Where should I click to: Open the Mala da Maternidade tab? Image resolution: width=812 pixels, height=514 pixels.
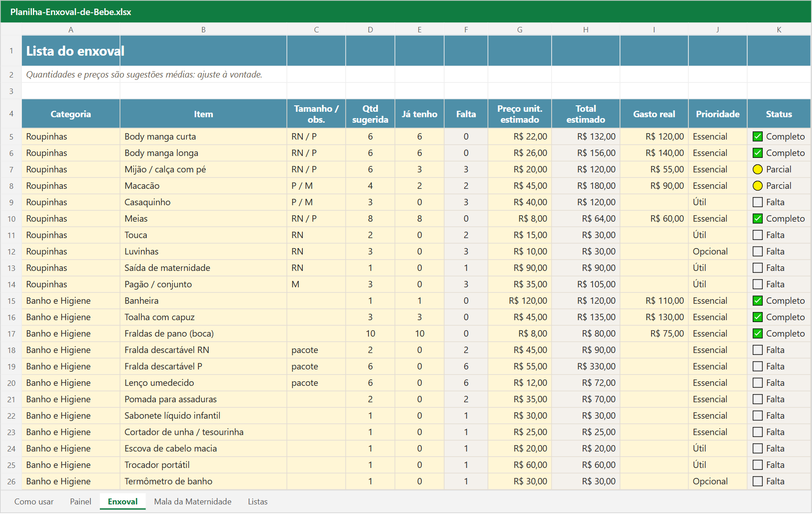(192, 501)
